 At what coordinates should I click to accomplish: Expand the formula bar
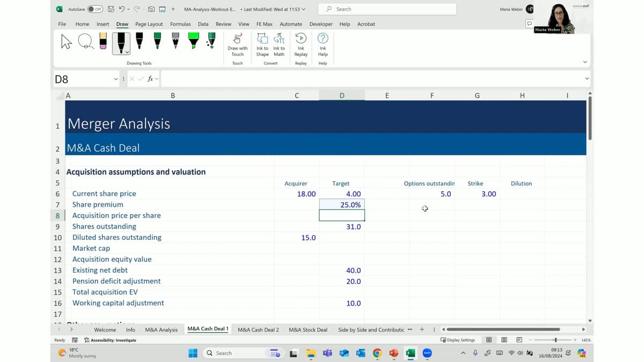click(586, 79)
